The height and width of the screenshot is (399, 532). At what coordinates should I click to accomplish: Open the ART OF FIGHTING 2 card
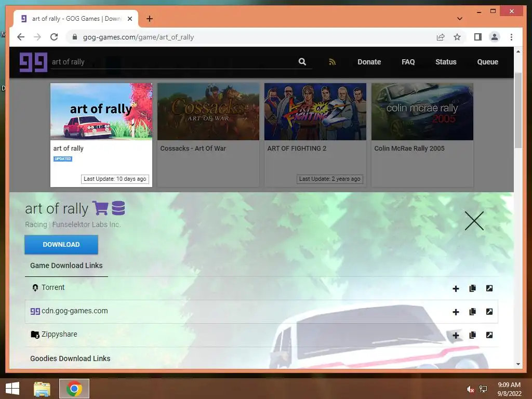315,135
